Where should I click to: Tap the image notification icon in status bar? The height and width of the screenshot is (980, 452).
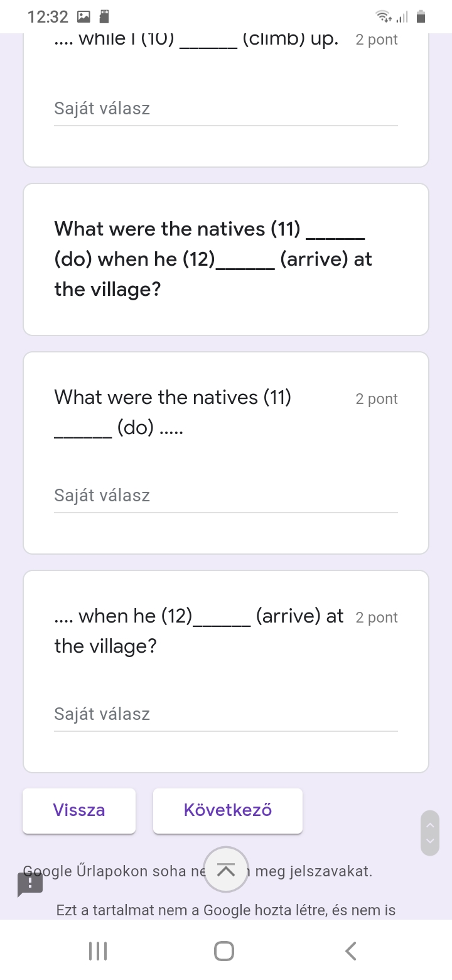[84, 16]
